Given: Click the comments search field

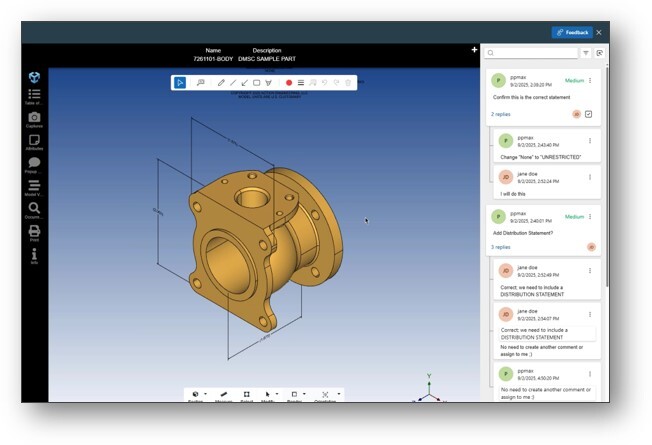Looking at the screenshot, I should pos(531,53).
